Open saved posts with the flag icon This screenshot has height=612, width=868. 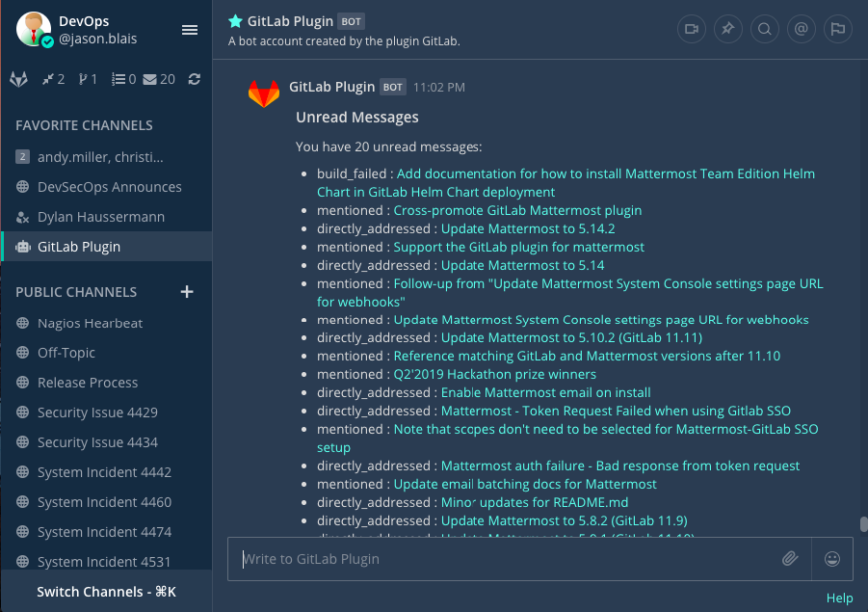(x=837, y=29)
